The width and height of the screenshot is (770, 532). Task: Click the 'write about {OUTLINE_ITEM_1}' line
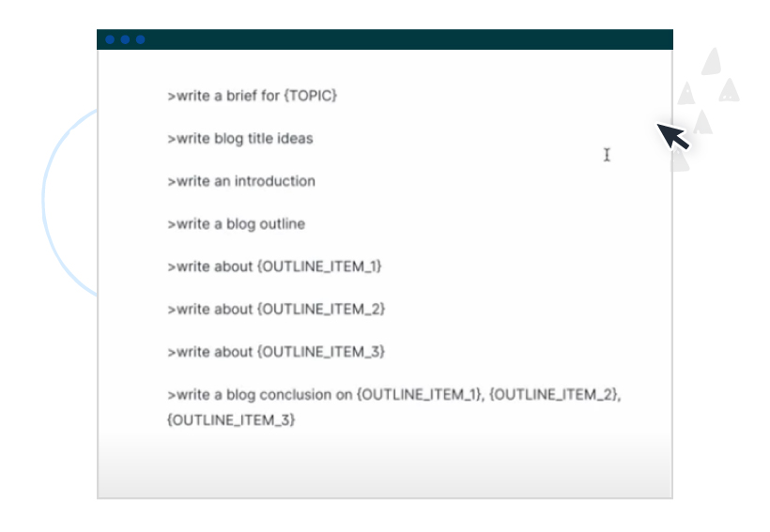coord(275,266)
